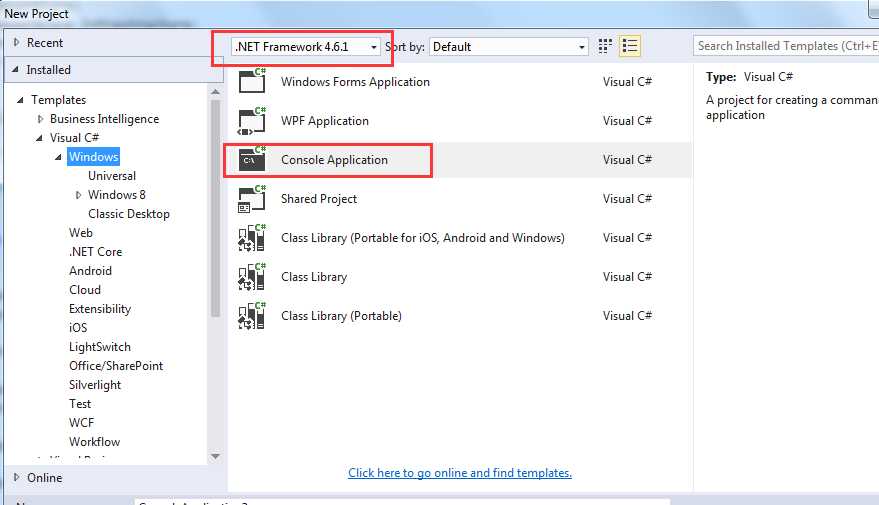Expand the Windows 8 node arrow
This screenshot has height=505, width=879.
pos(78,195)
